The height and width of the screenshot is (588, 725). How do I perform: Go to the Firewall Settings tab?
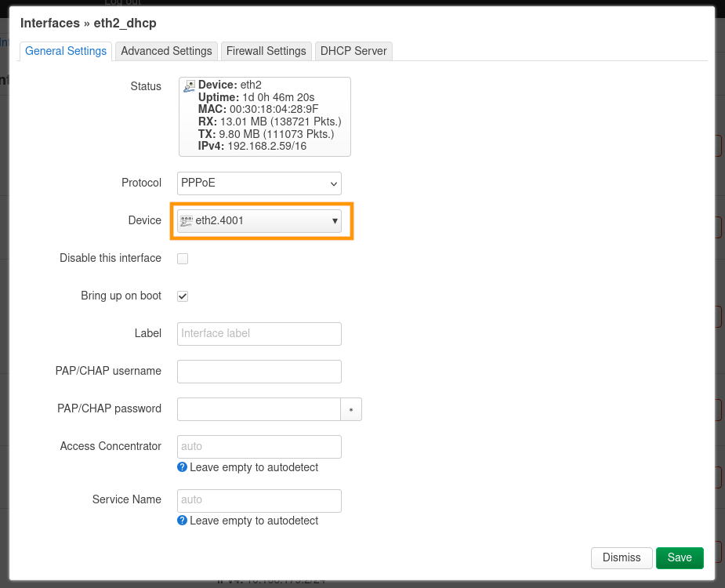coord(266,51)
